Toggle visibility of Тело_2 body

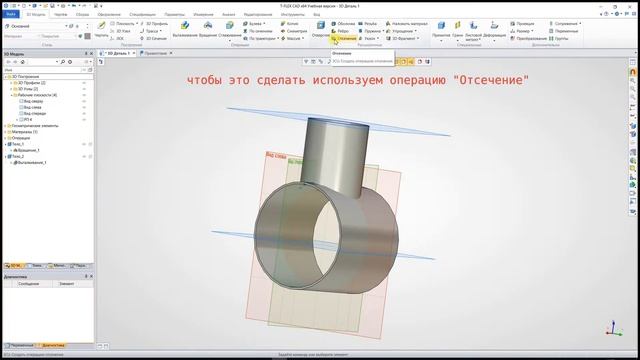point(84,156)
